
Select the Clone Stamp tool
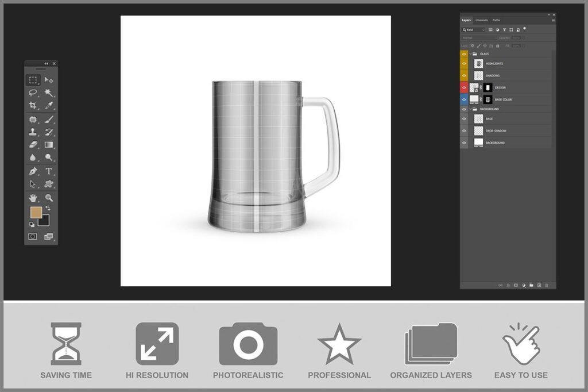(x=33, y=132)
